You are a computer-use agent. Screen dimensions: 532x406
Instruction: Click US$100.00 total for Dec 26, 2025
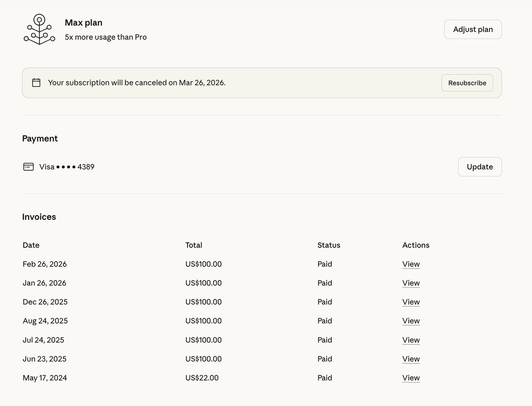click(x=203, y=302)
